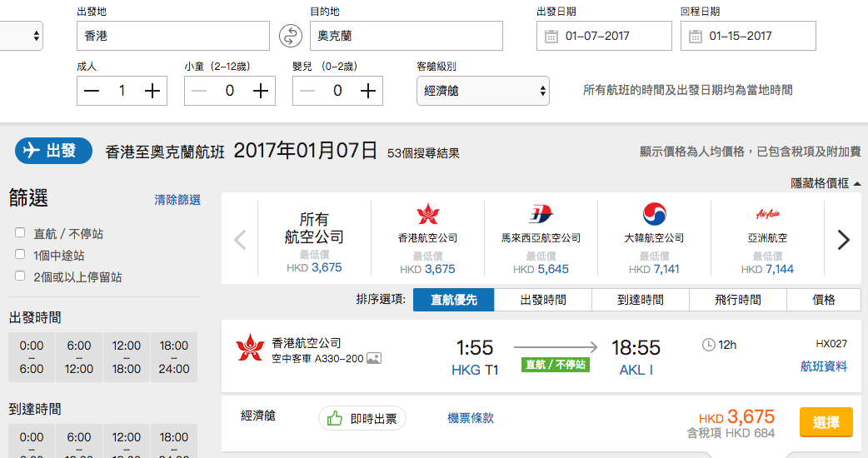868x458 pixels.
Task: Open the partially hidden dropdown beside the departure field
Action: [21, 36]
